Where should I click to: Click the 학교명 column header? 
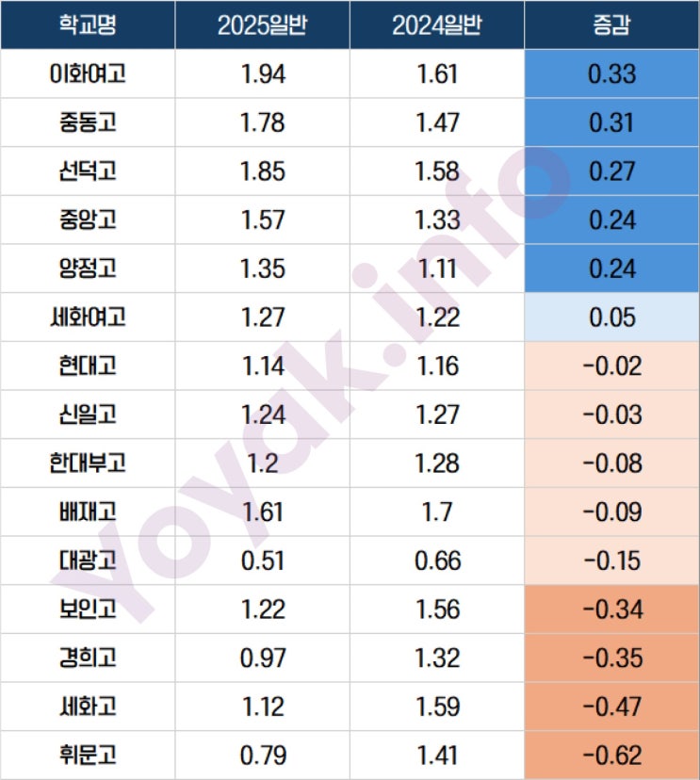(x=87, y=25)
